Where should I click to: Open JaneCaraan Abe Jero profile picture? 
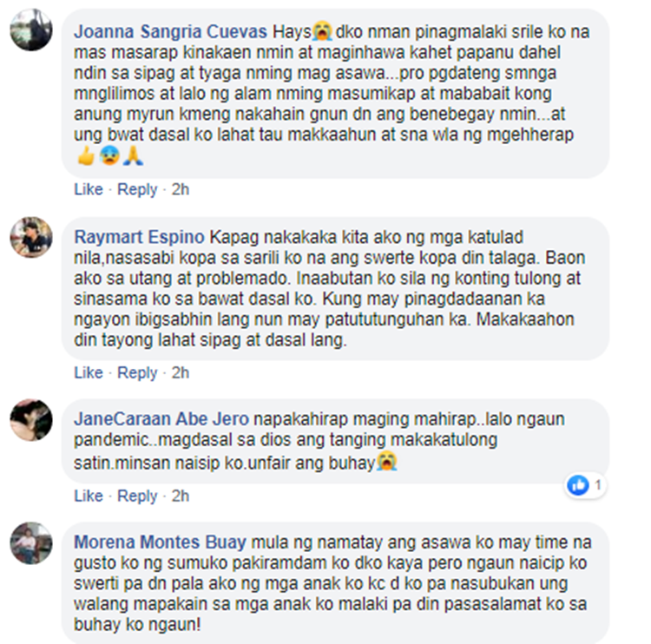tap(31, 420)
